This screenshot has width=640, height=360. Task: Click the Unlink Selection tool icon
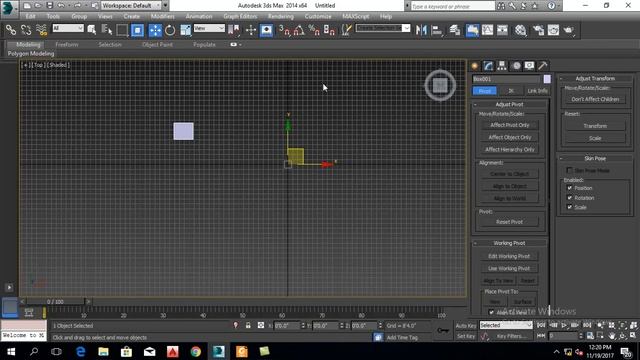[x=26, y=30]
